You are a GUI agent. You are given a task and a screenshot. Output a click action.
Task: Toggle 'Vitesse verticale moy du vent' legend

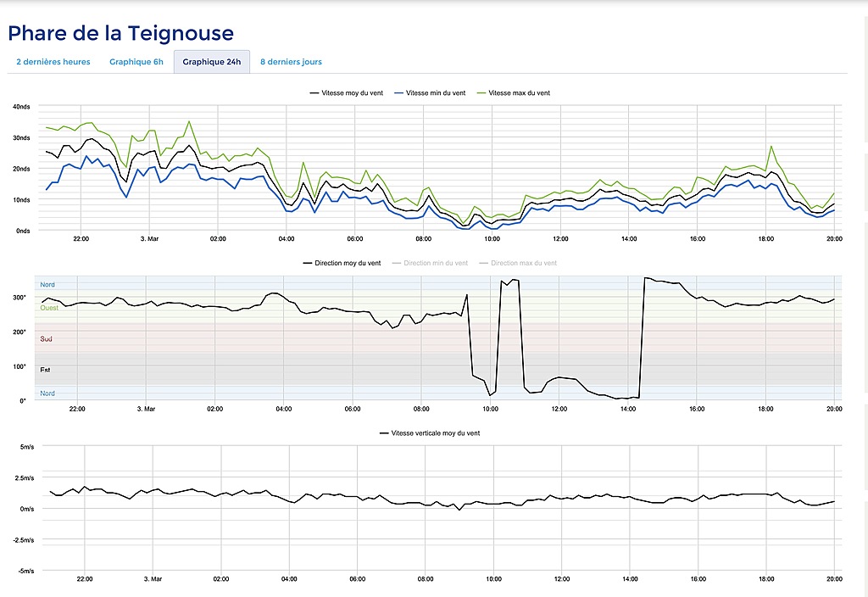tap(430, 433)
